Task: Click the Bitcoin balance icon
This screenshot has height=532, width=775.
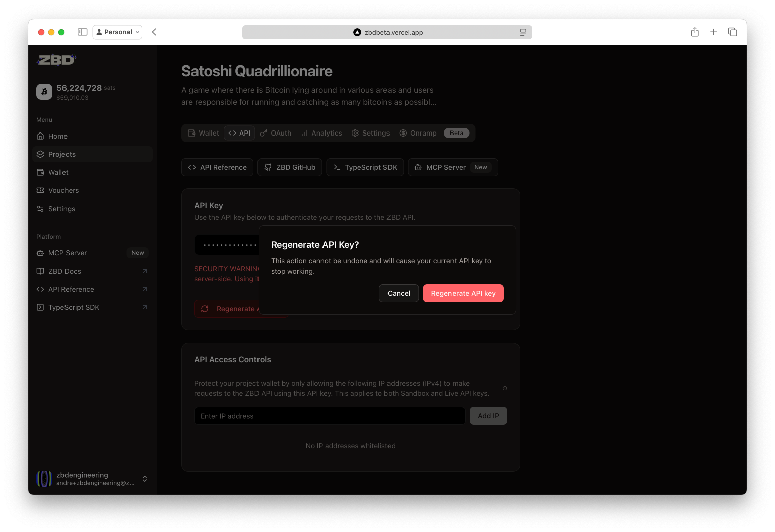Action: tap(44, 92)
